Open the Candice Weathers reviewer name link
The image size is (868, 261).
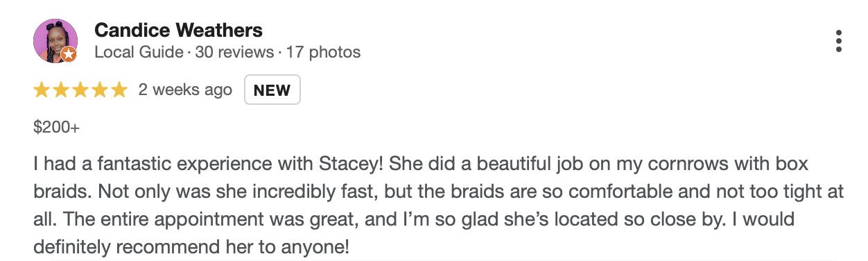tap(178, 30)
